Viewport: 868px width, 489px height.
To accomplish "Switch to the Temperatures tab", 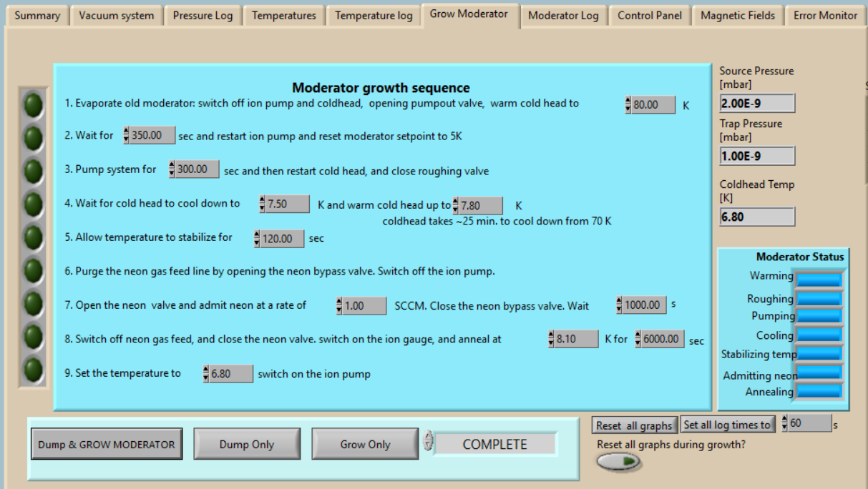I will coord(284,16).
